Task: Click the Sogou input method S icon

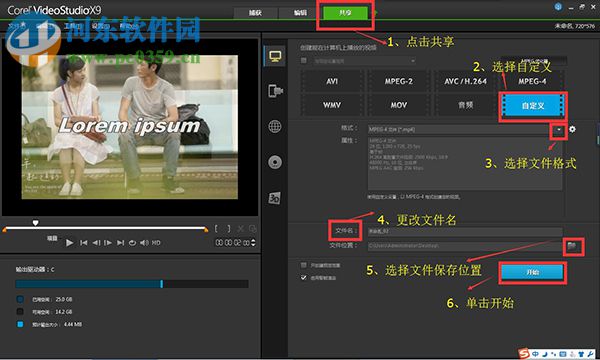Action: (524, 354)
